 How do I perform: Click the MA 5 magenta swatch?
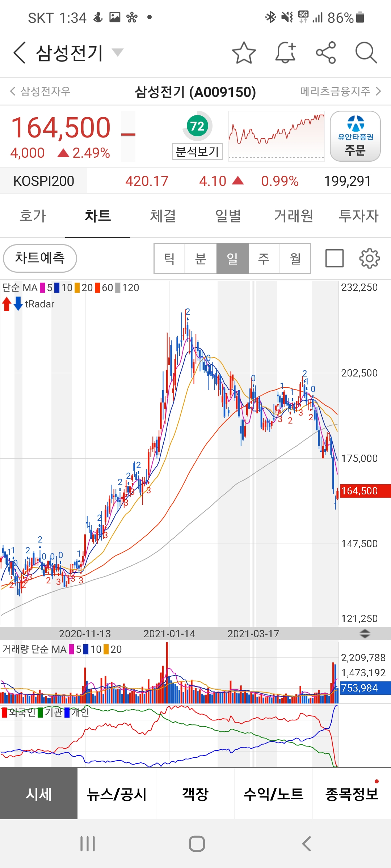[42, 288]
